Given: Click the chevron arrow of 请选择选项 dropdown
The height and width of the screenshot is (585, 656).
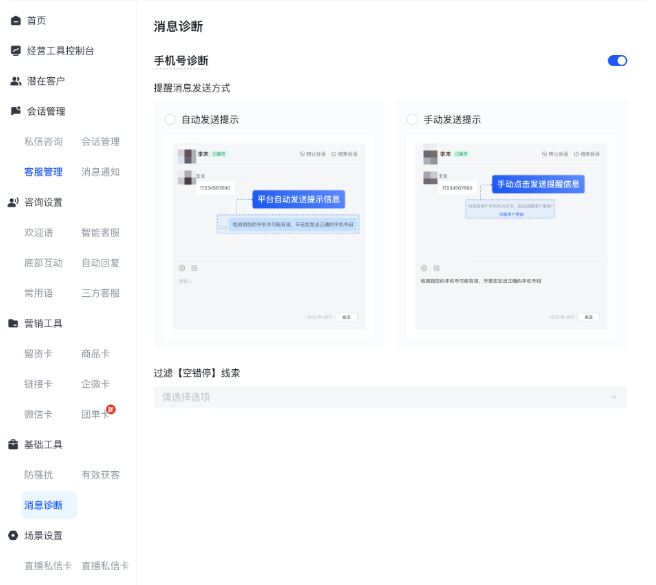Looking at the screenshot, I should [x=614, y=397].
